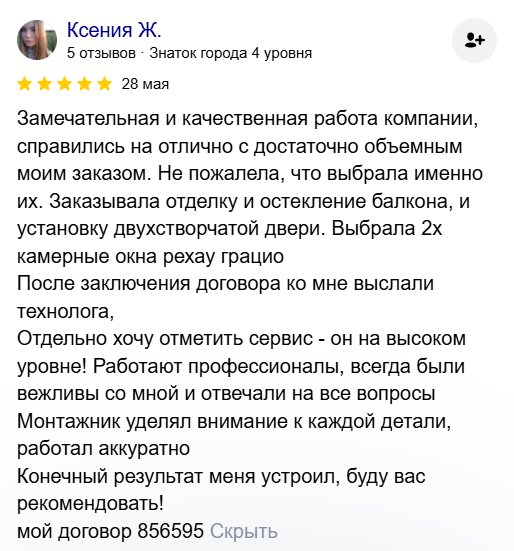
Task: Click the subscribe to user icon
Action: (x=474, y=40)
